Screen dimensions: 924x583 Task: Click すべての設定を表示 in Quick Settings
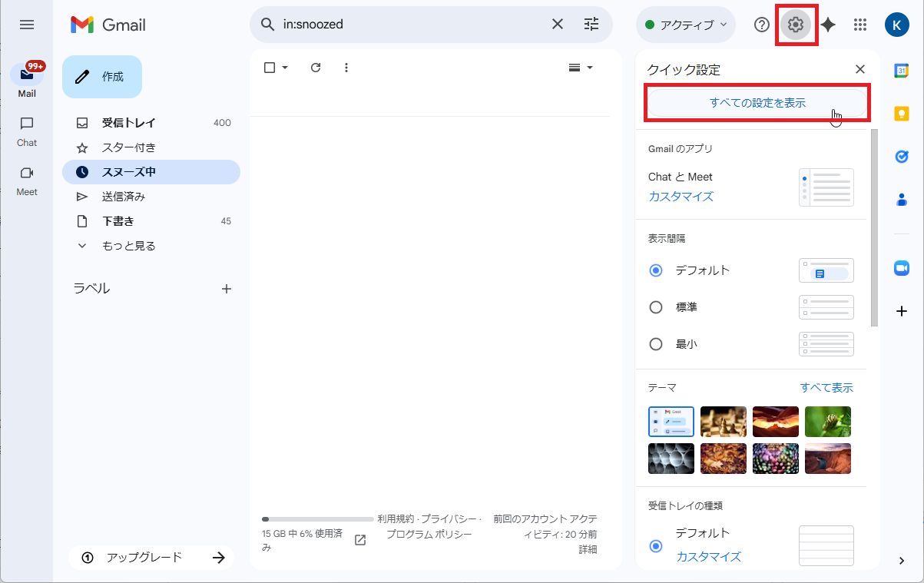[x=757, y=101]
